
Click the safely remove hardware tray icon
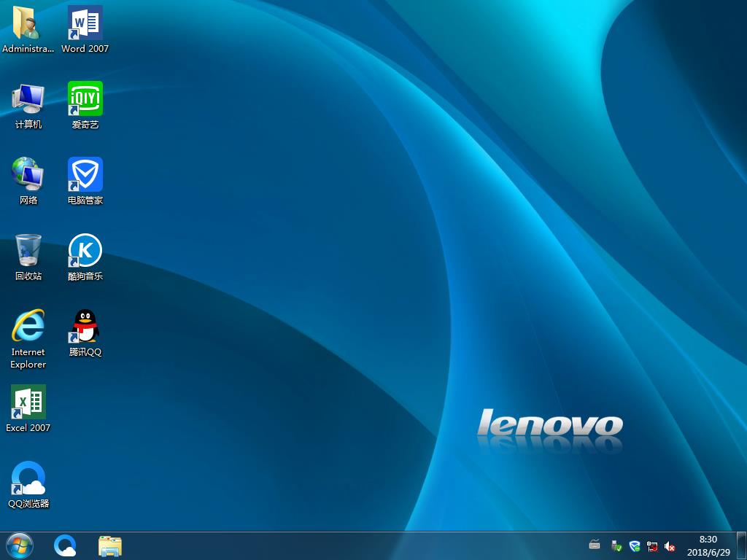(x=616, y=545)
